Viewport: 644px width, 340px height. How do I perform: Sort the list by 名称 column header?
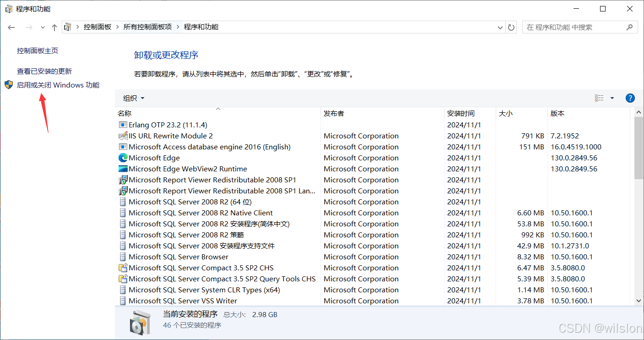pyautogui.click(x=218, y=113)
